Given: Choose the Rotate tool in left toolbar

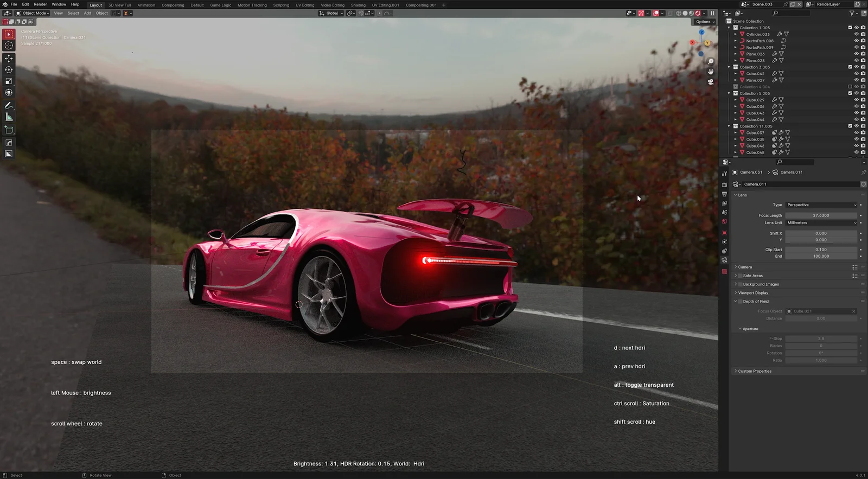Looking at the screenshot, I should point(9,69).
